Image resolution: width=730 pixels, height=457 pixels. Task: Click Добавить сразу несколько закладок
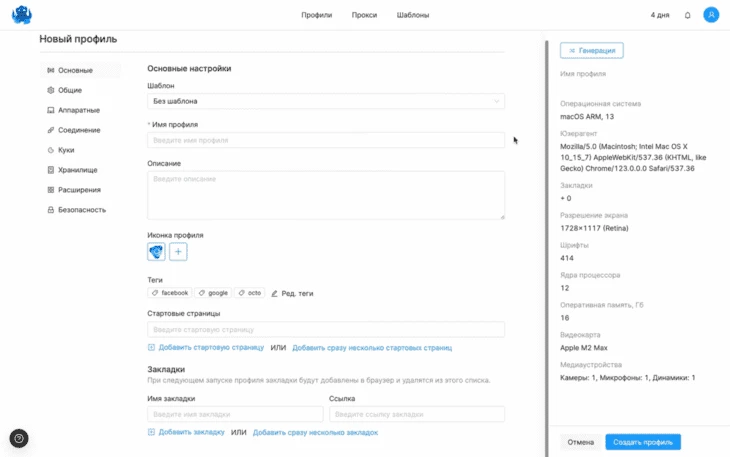click(315, 432)
